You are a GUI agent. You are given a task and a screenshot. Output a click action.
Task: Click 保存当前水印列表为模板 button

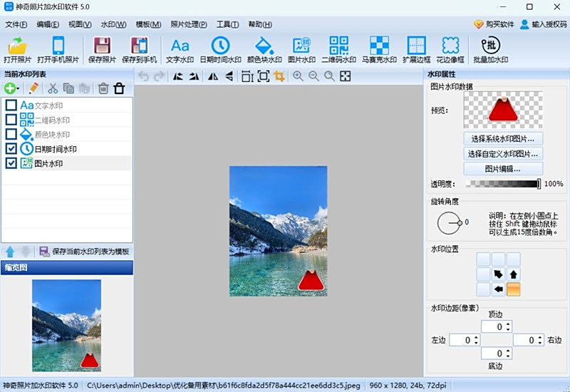(x=84, y=252)
